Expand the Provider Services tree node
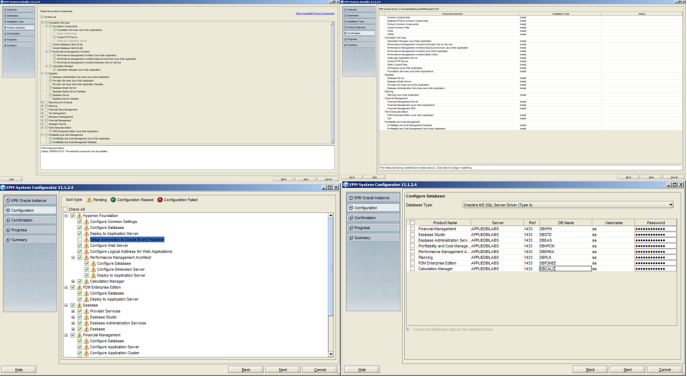687x377 pixels. (73, 311)
